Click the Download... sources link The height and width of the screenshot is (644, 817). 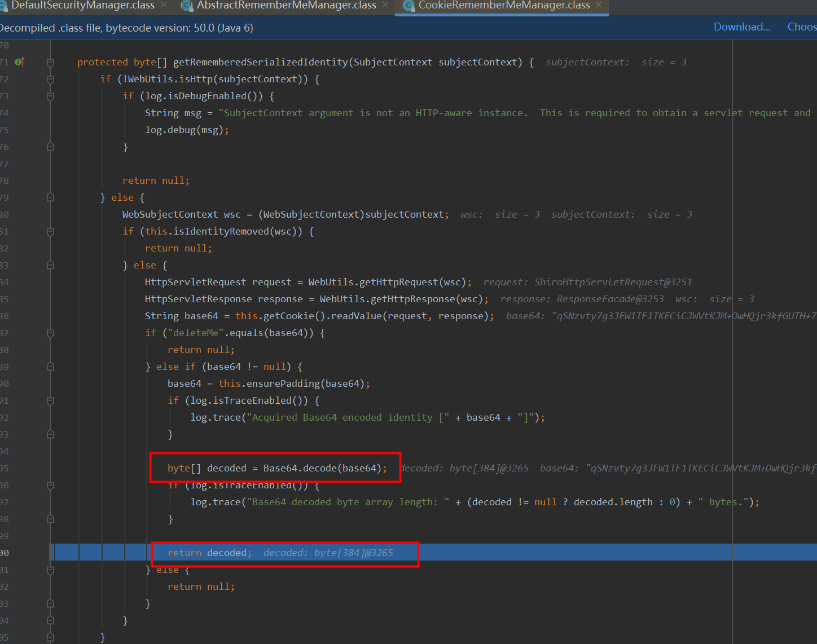[742, 27]
